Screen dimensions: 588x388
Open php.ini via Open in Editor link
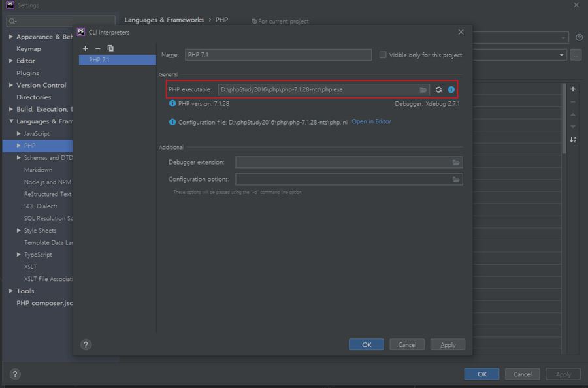click(x=371, y=122)
